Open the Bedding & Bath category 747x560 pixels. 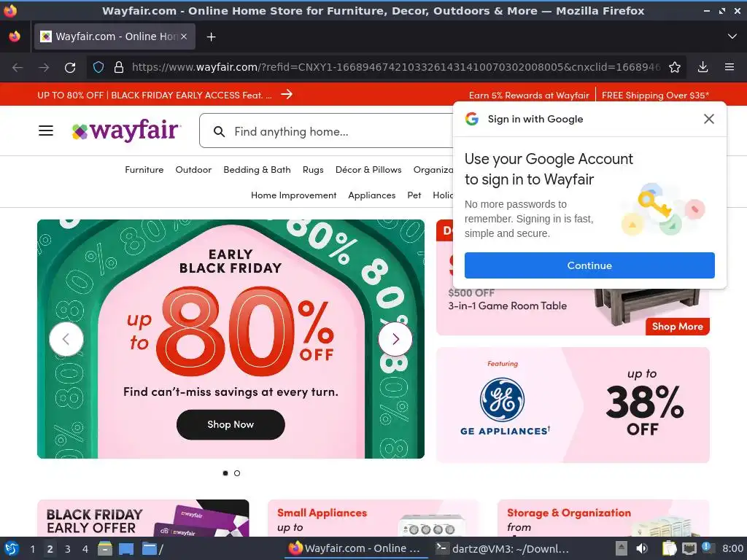(257, 169)
